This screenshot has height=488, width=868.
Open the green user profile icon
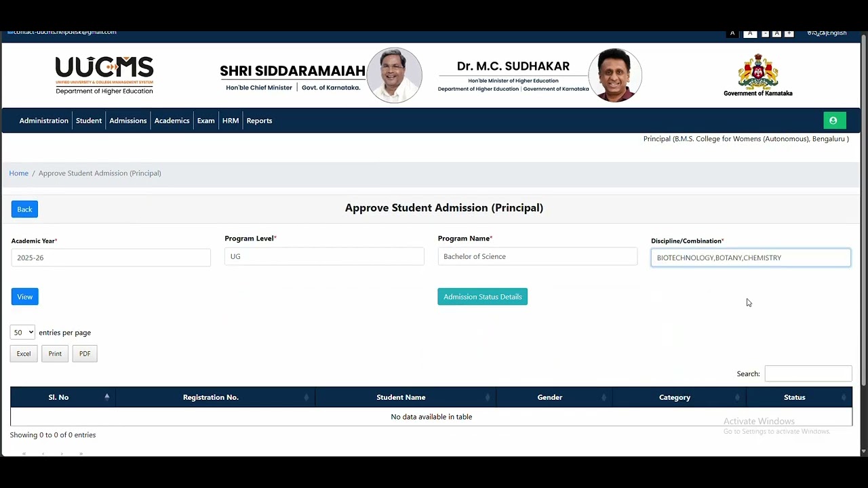tap(834, 121)
